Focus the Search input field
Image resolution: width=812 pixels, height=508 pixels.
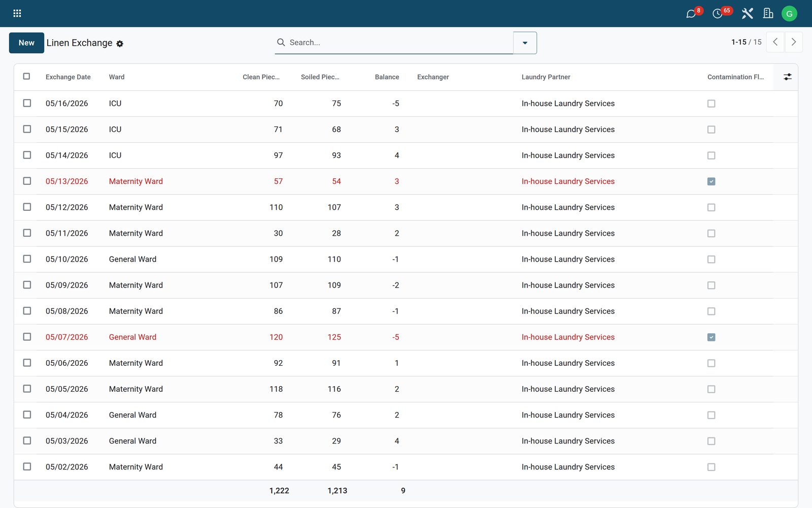tap(398, 43)
